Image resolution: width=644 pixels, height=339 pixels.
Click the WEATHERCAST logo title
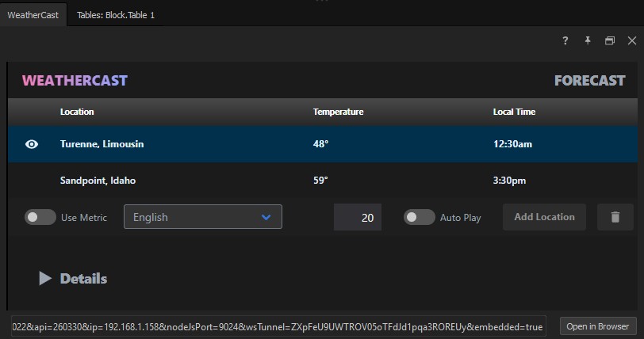pyautogui.click(x=75, y=81)
